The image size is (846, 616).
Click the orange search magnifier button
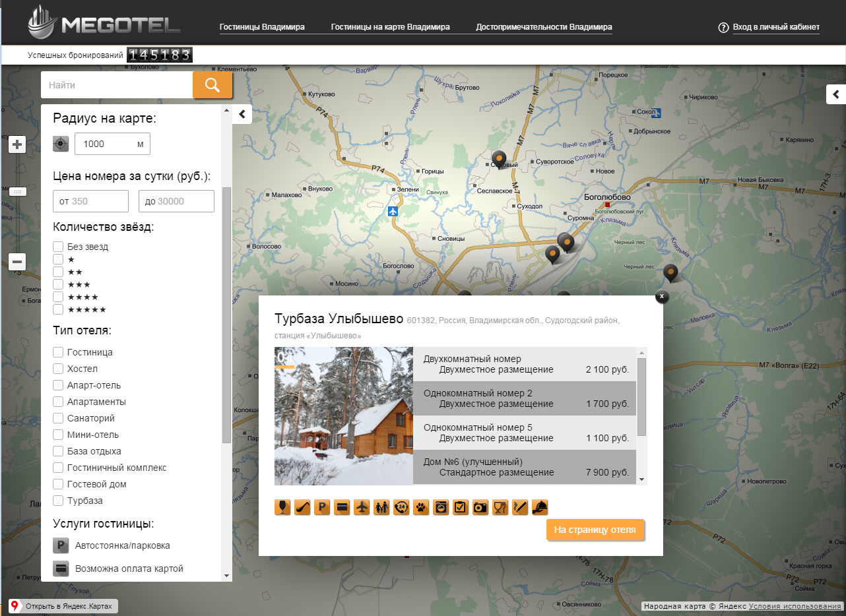click(212, 85)
